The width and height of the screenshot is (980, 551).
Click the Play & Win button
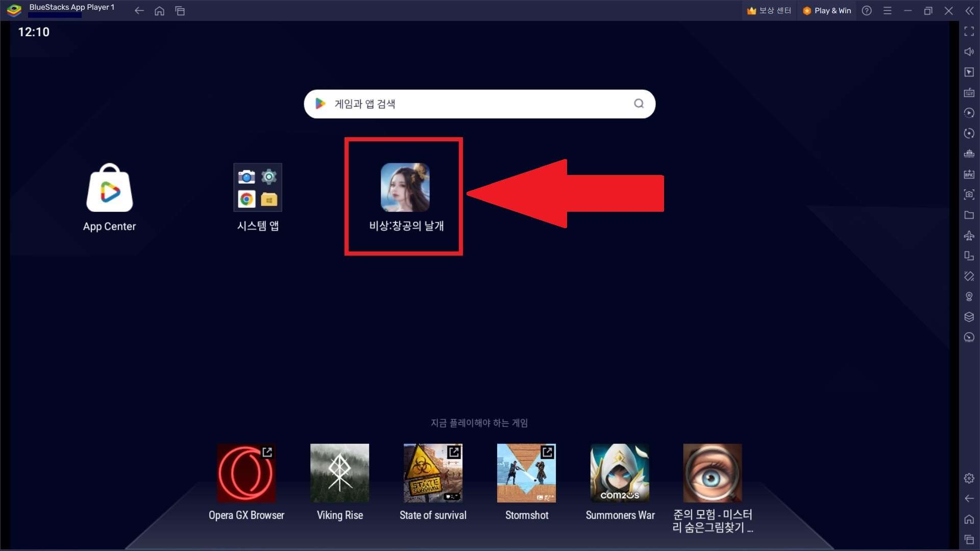[x=827, y=11]
